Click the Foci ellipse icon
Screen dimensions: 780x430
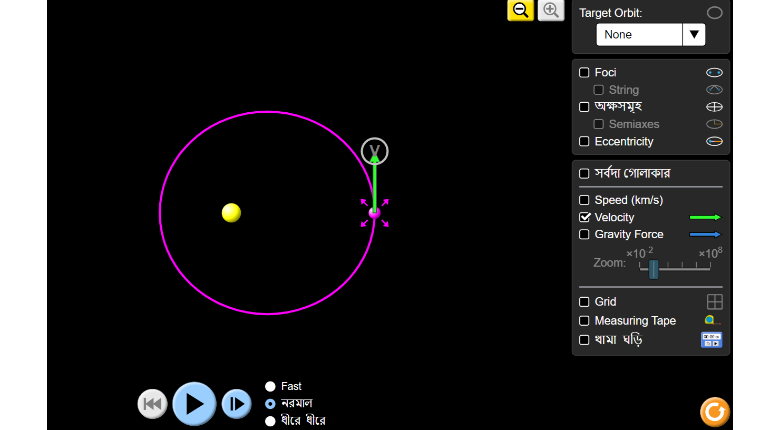click(714, 72)
